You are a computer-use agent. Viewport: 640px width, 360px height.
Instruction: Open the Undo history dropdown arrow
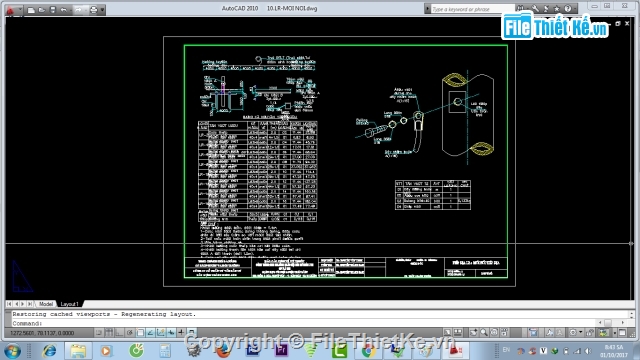(x=70, y=10)
